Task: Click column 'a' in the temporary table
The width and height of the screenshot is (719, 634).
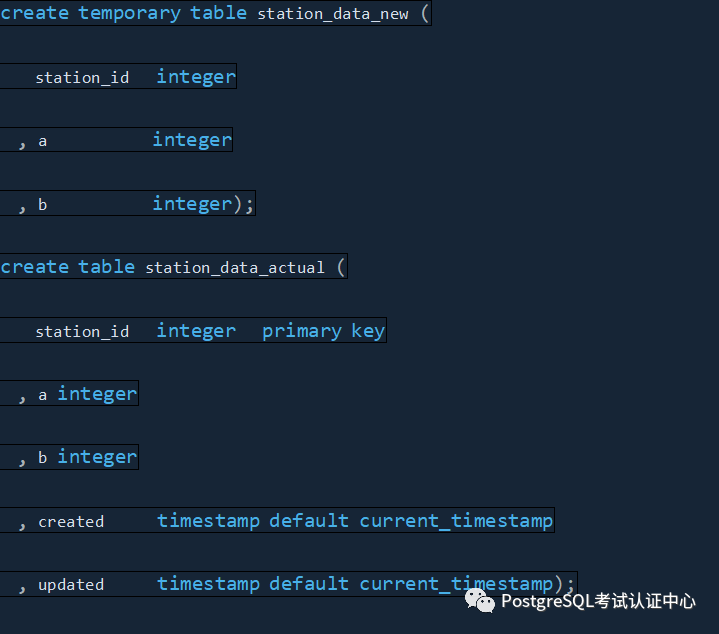Action: (43, 141)
